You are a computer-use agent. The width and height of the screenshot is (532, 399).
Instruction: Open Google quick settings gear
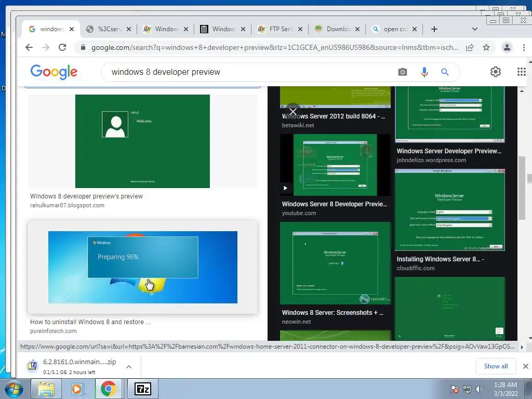tap(495, 72)
